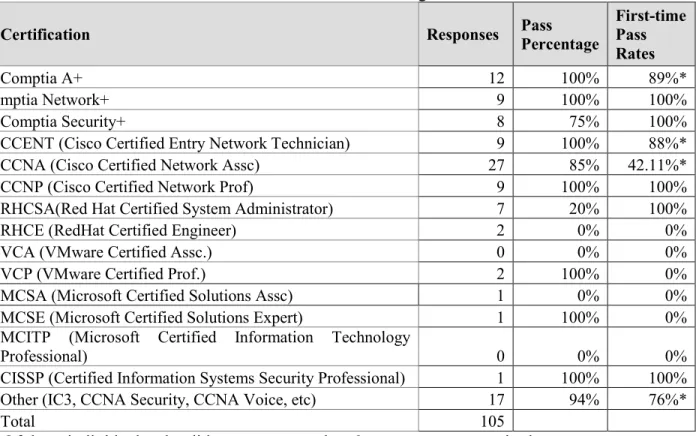Click the Comptia A+ row label

[x=41, y=78]
